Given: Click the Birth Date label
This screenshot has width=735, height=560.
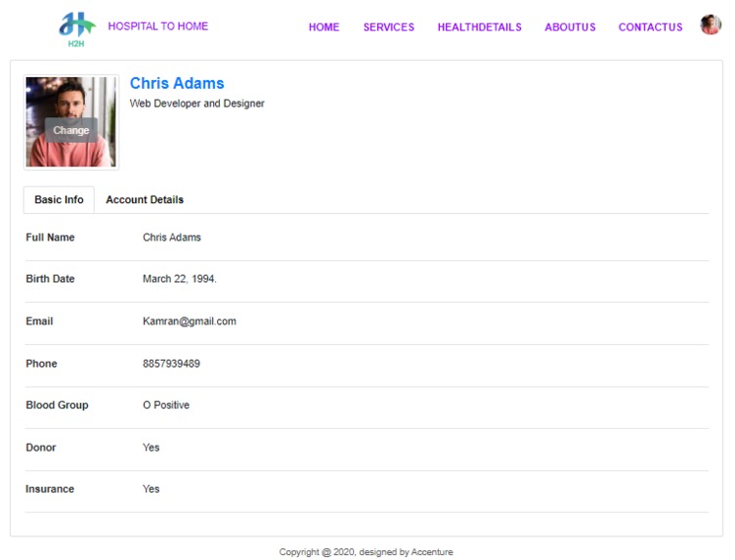Looking at the screenshot, I should click(x=50, y=279).
